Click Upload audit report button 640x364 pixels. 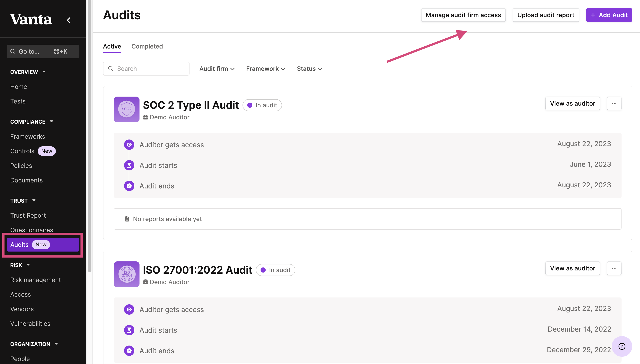(x=546, y=15)
